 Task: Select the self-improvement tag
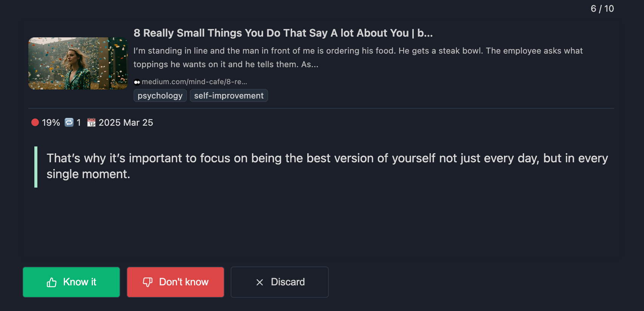229,96
